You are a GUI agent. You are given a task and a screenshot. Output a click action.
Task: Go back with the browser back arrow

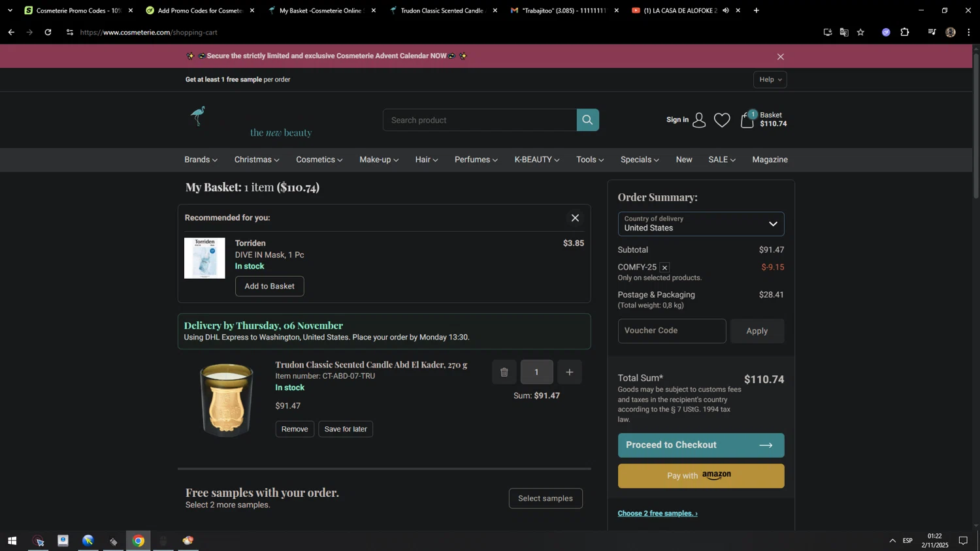click(11, 32)
